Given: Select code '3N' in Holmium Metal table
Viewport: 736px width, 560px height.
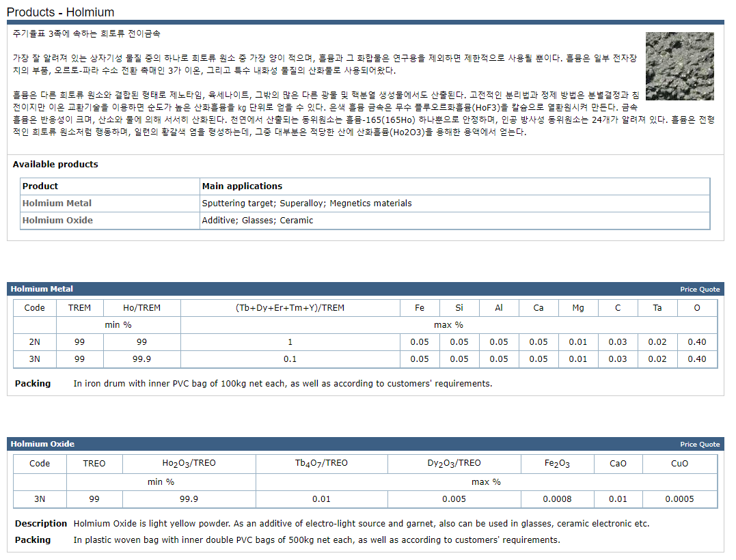Looking at the screenshot, I should 35,359.
